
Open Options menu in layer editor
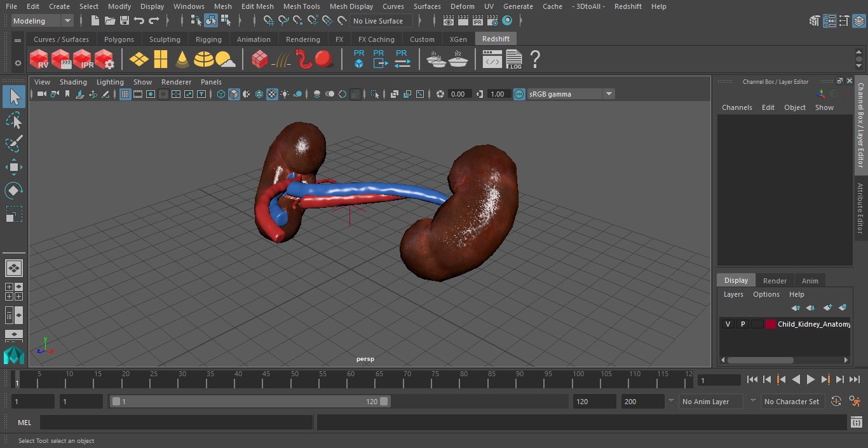pyautogui.click(x=766, y=294)
